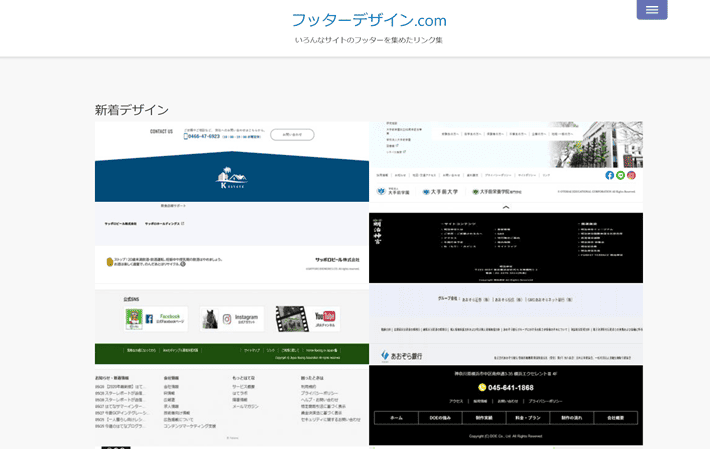The image size is (710, 449).
Task: Open the あおぞら銀行 footer thumbnail
Action: [506, 325]
